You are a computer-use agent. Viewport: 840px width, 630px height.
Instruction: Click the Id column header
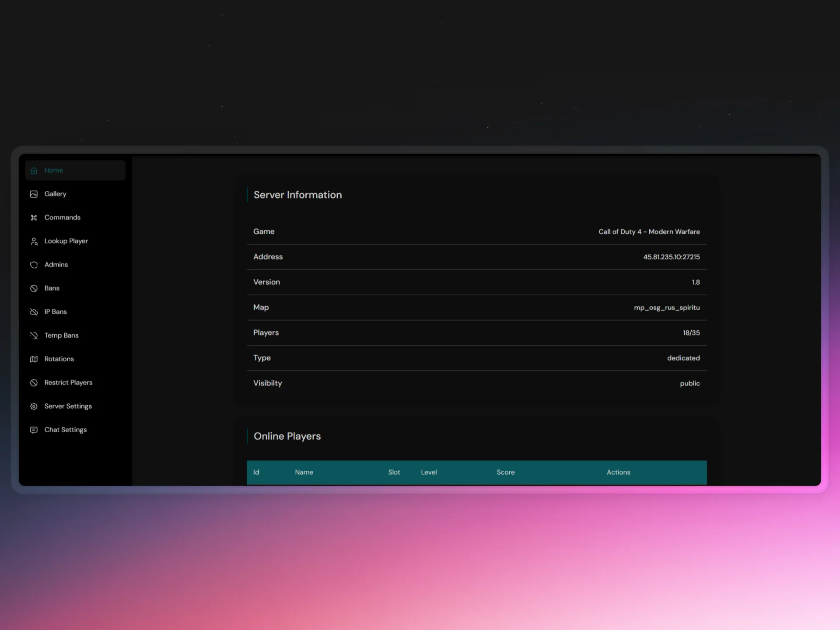coord(256,472)
